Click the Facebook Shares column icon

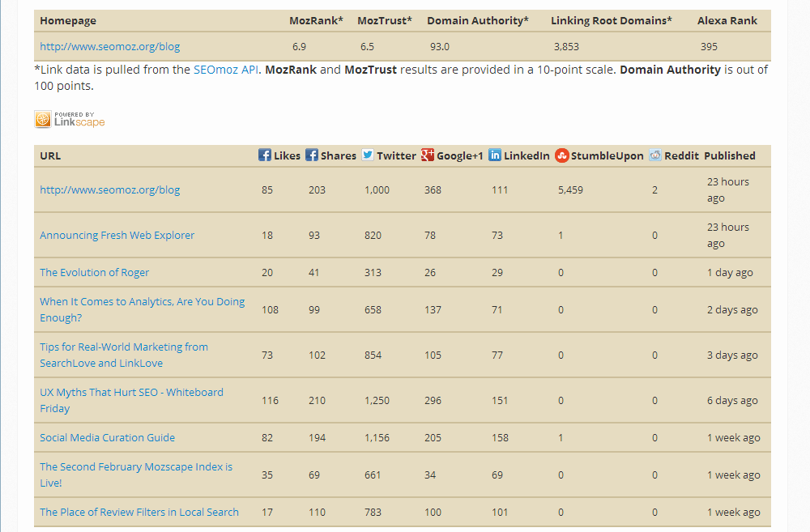tap(312, 155)
